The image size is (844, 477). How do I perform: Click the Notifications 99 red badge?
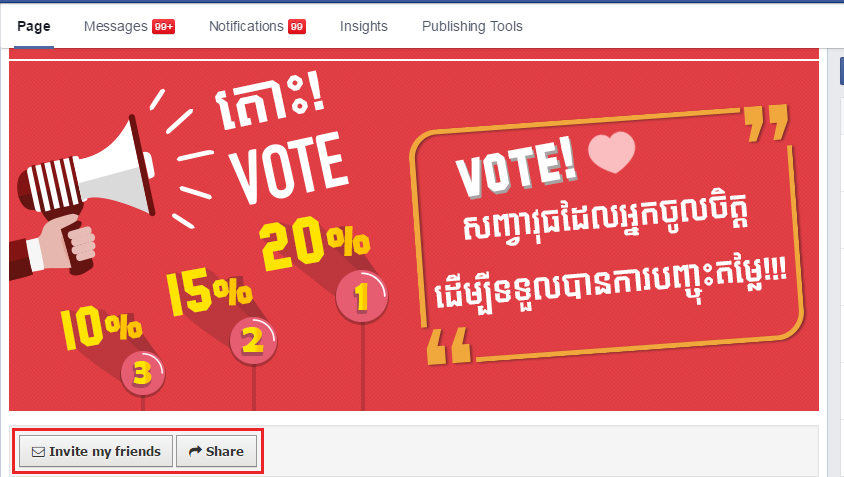(x=297, y=27)
